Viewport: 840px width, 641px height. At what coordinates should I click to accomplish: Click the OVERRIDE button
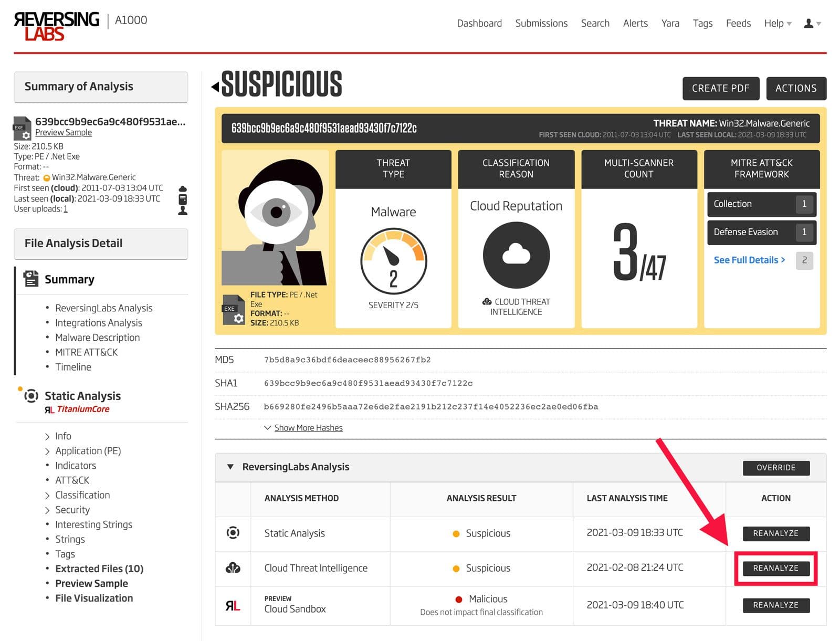click(x=776, y=468)
